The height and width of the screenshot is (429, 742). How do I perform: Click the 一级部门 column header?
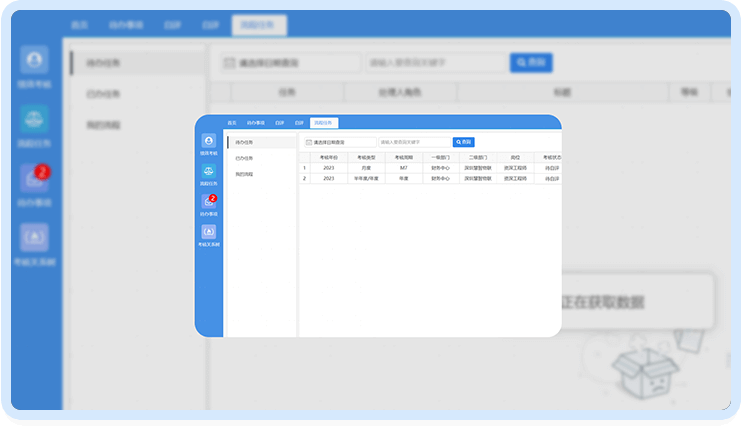pyautogui.click(x=439, y=158)
